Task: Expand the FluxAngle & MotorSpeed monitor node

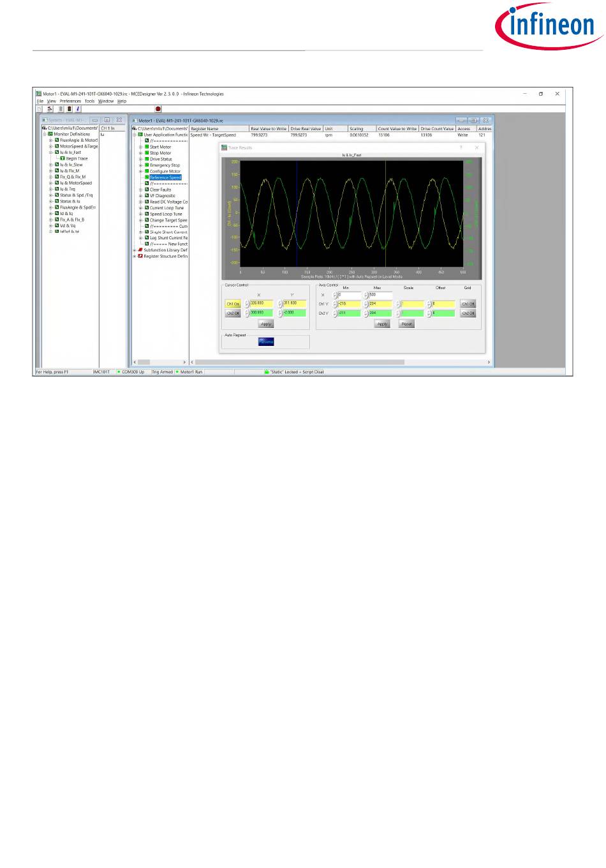Action: [x=51, y=140]
